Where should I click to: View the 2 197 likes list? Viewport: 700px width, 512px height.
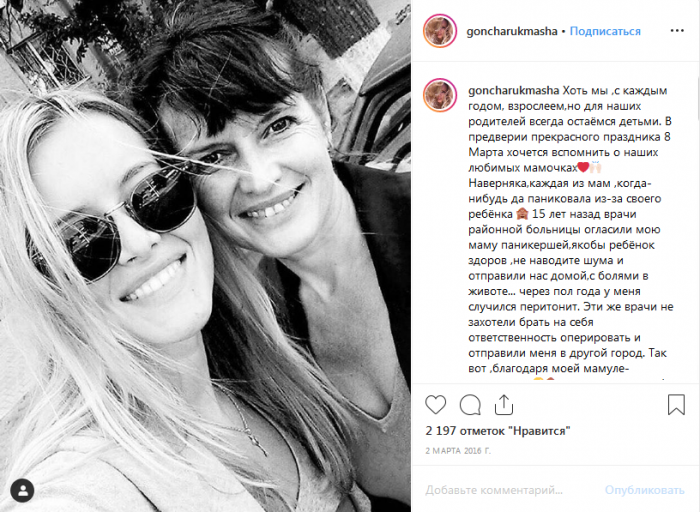(x=498, y=431)
